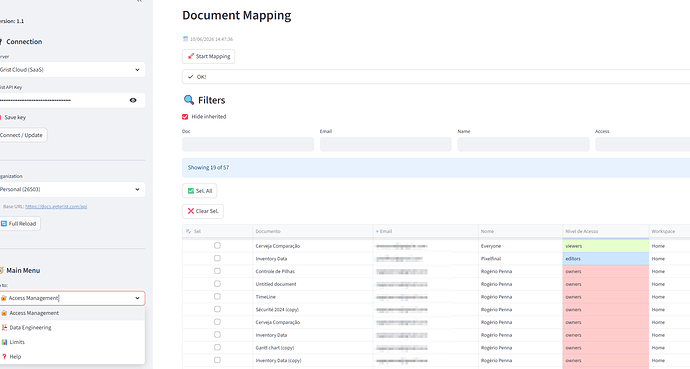Click the green viewers access cell
This screenshot has width=690, height=369.
(606, 246)
